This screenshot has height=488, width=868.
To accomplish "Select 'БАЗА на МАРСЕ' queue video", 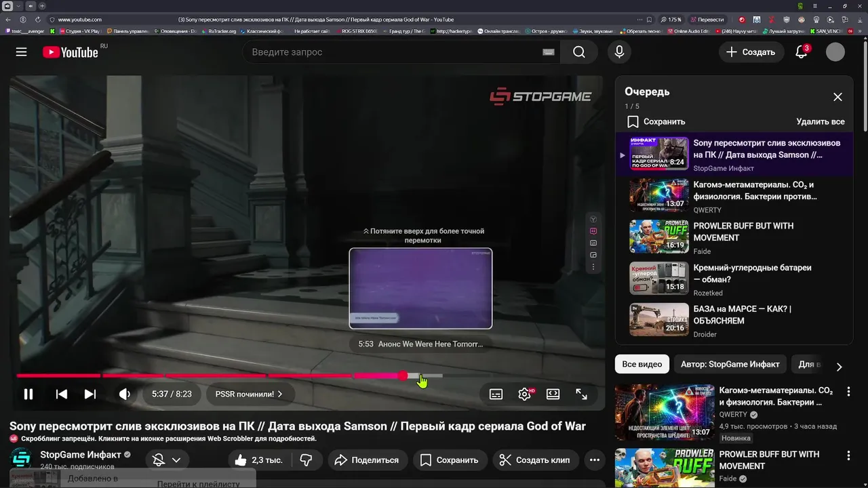I will pyautogui.click(x=734, y=321).
